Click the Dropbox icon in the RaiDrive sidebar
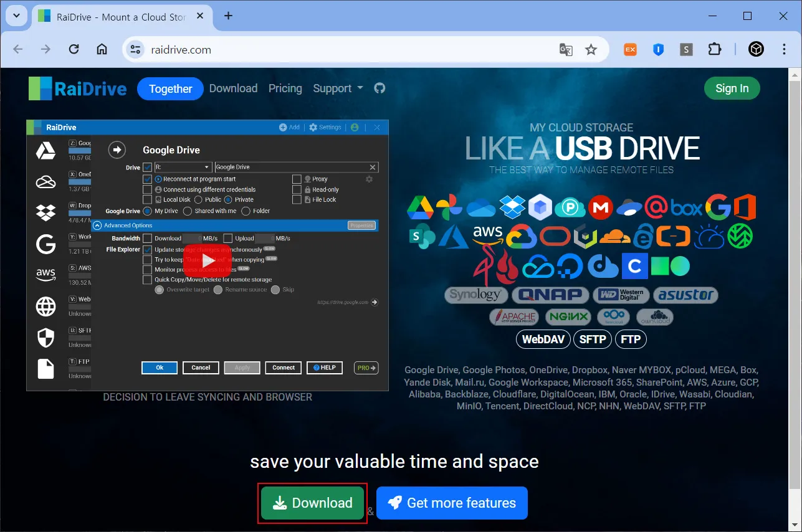 (x=45, y=212)
